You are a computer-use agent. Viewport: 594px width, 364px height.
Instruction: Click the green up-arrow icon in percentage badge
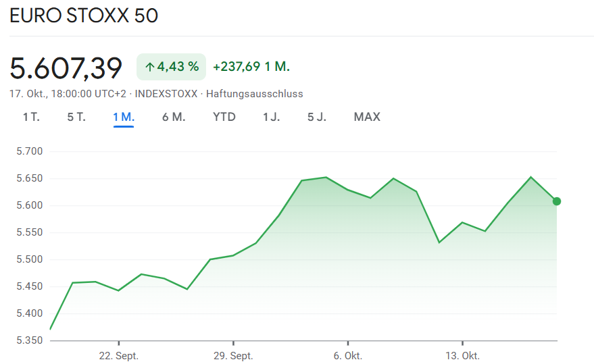point(149,67)
